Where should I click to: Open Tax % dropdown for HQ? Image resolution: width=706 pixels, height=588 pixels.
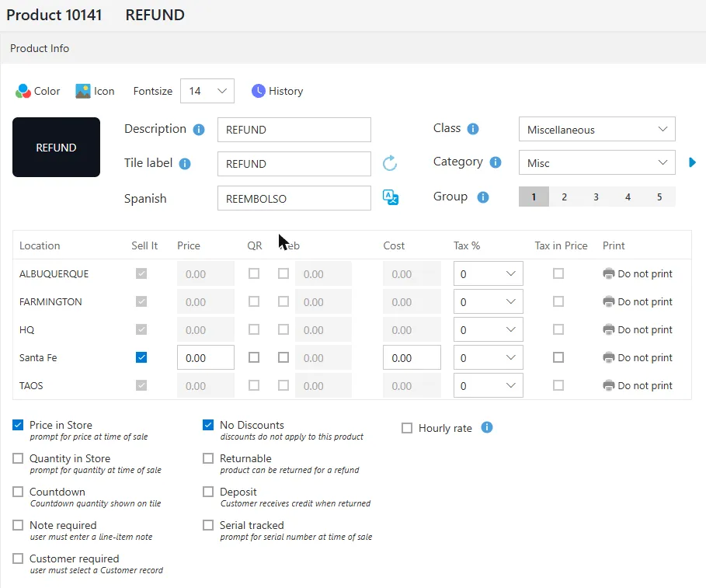(488, 329)
